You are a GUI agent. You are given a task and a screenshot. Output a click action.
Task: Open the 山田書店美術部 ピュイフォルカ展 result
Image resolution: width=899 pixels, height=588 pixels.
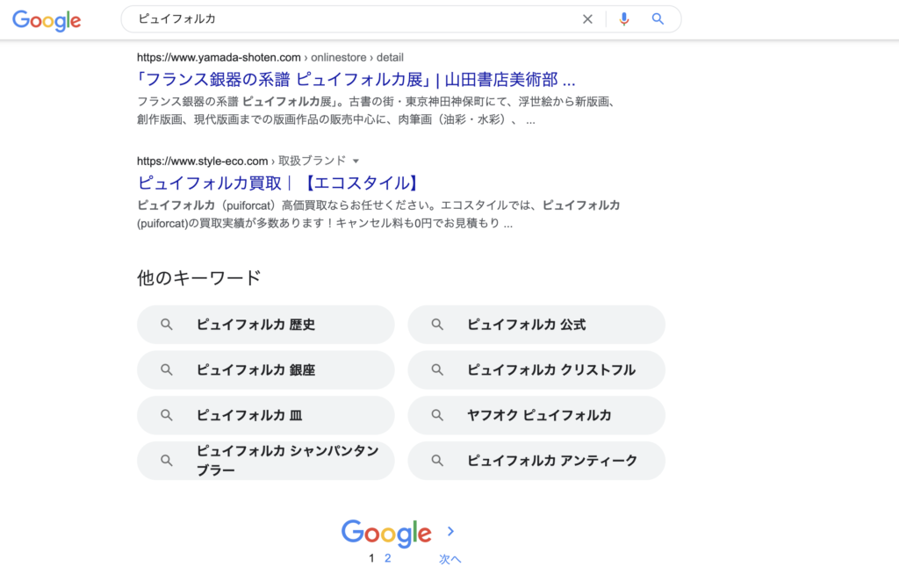point(356,80)
